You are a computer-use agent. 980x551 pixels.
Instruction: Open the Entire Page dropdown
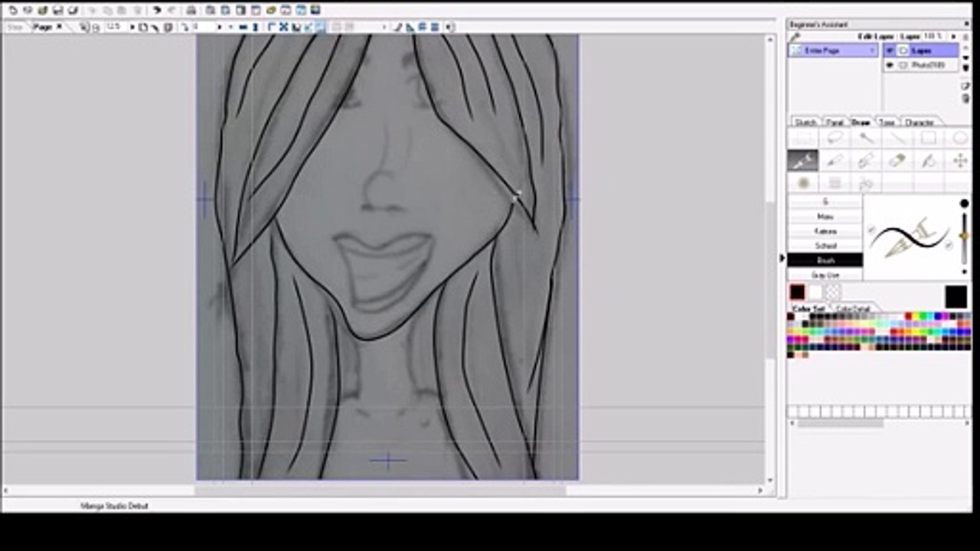833,51
